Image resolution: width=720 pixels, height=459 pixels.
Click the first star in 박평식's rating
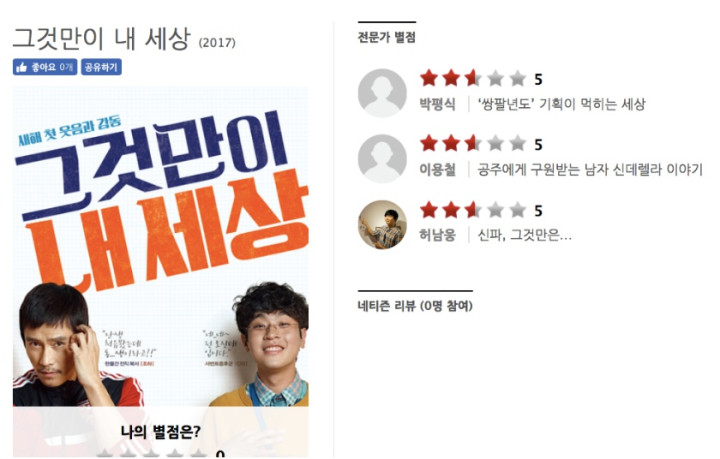click(429, 78)
